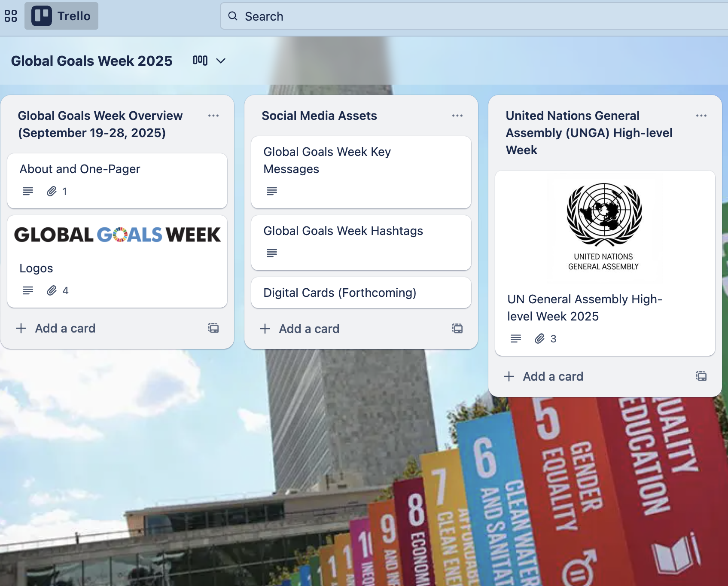Open list actions for UNGA High-level Week list
This screenshot has width=728, height=586.
tap(701, 116)
